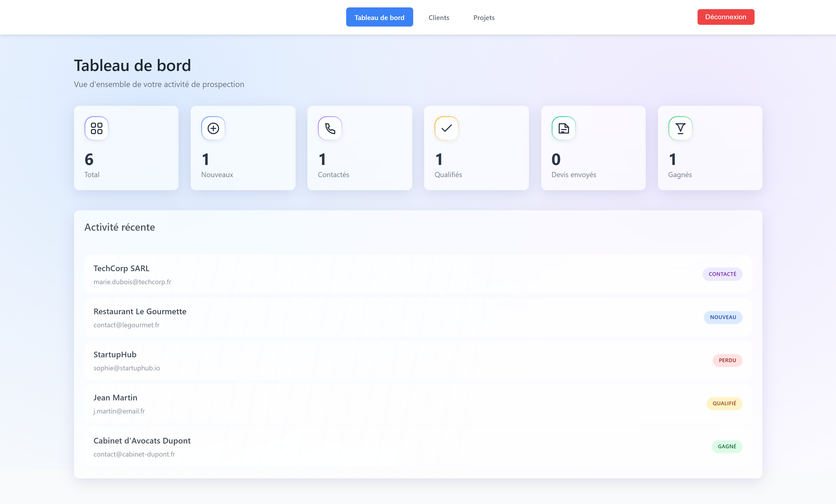Click the checkmark icon in Qualifiés card

(x=447, y=128)
